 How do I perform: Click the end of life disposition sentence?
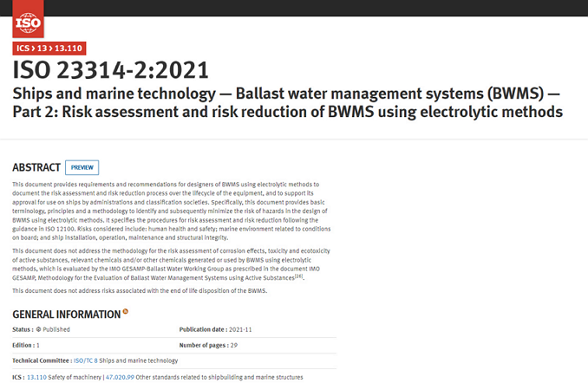140,290
